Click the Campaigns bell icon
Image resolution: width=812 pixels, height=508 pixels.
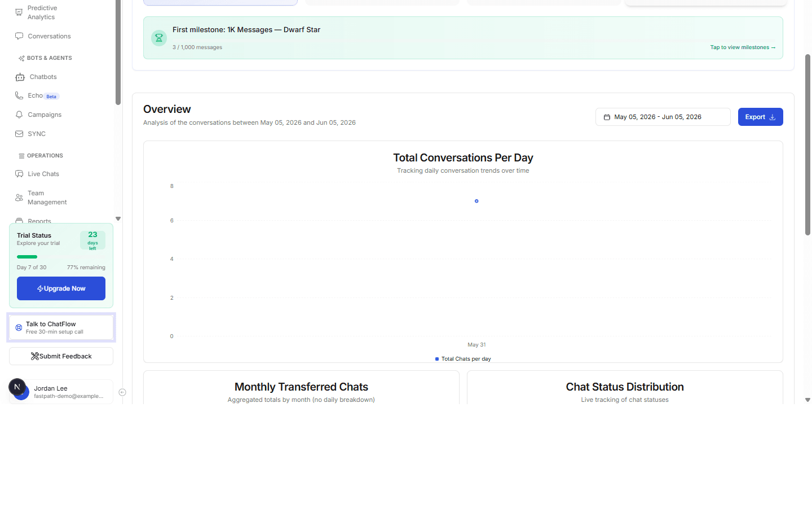point(19,115)
